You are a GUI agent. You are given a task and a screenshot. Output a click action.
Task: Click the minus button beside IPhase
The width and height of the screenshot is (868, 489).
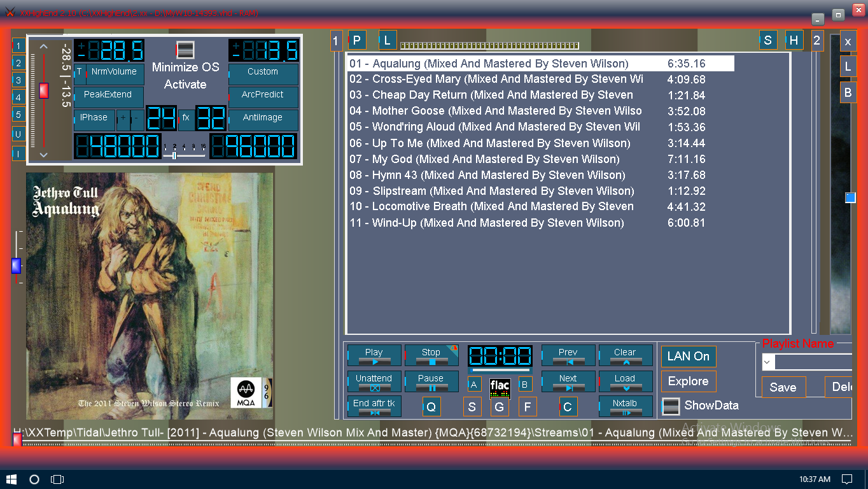(137, 120)
